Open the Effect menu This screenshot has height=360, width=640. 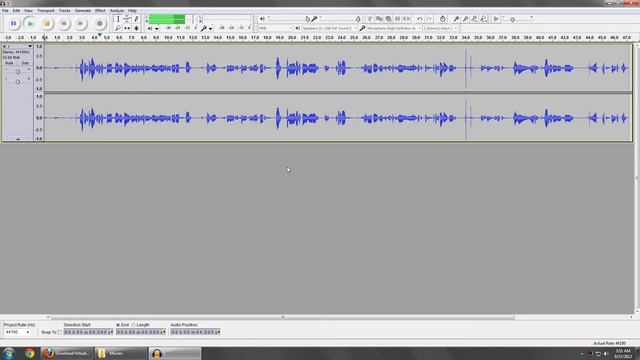point(100,11)
